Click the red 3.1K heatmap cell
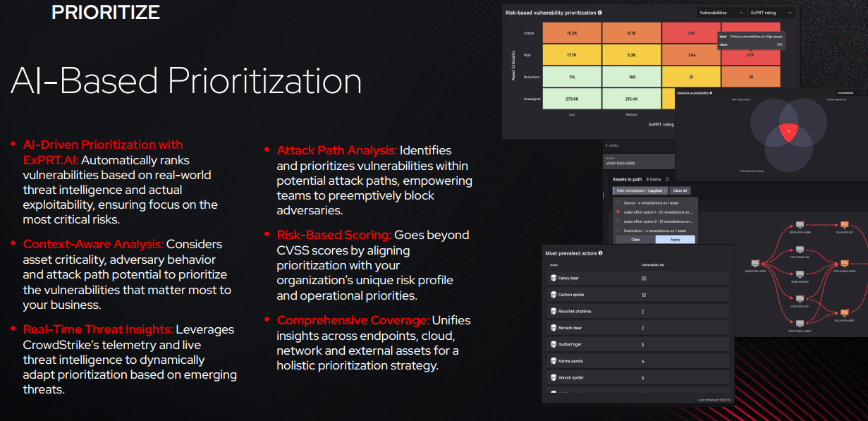 point(750,54)
